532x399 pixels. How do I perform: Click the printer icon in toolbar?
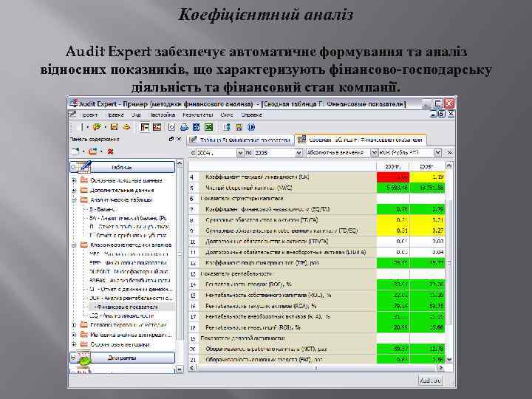[x=184, y=127]
